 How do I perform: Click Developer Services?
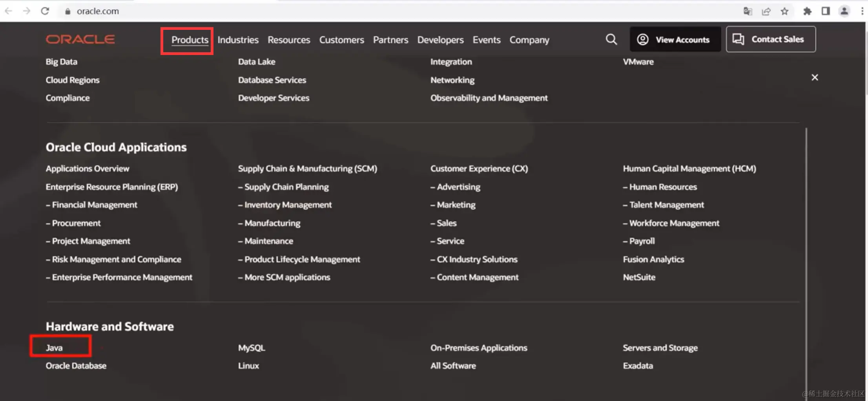coord(274,98)
